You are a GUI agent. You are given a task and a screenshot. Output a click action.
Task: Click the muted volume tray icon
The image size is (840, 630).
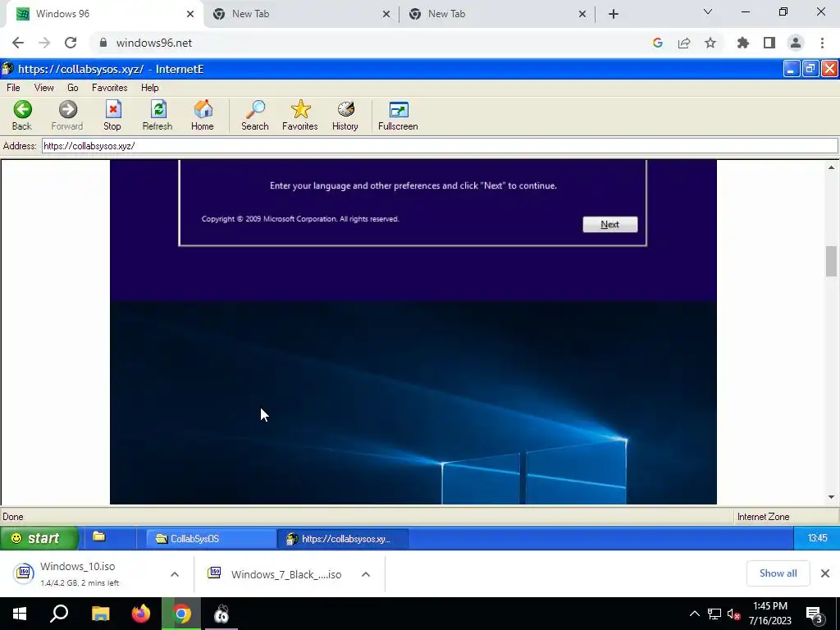(x=734, y=614)
